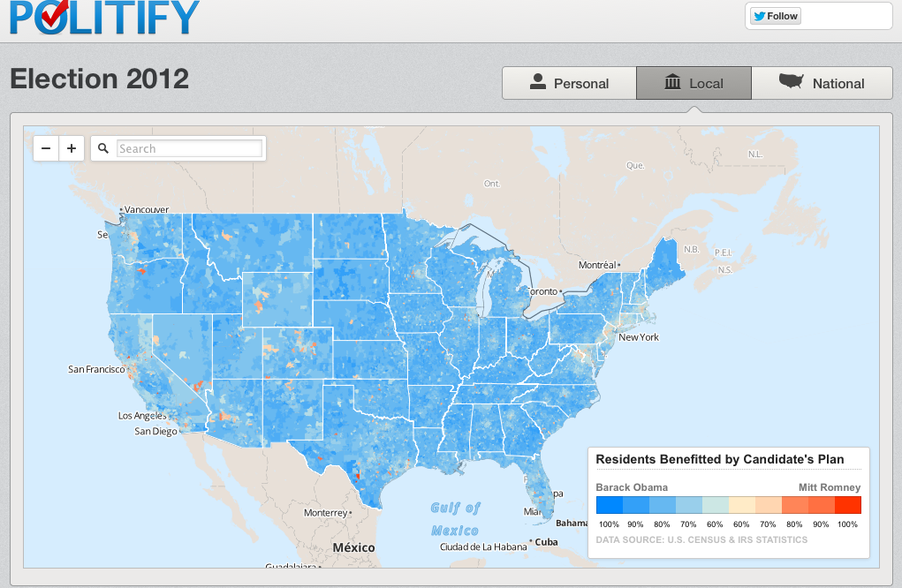Viewport: 902px width, 588px height.
Task: Zoom out the map with minus button
Action: pos(46,148)
